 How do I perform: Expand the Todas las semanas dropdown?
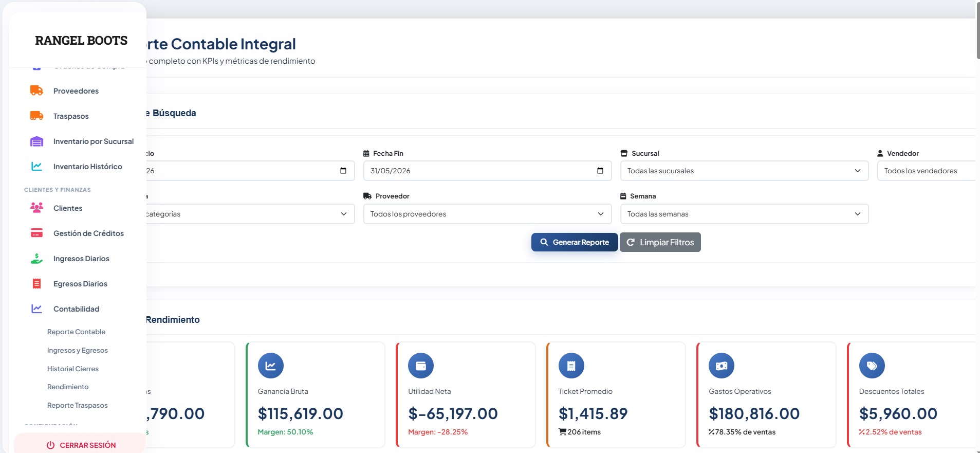(x=744, y=214)
